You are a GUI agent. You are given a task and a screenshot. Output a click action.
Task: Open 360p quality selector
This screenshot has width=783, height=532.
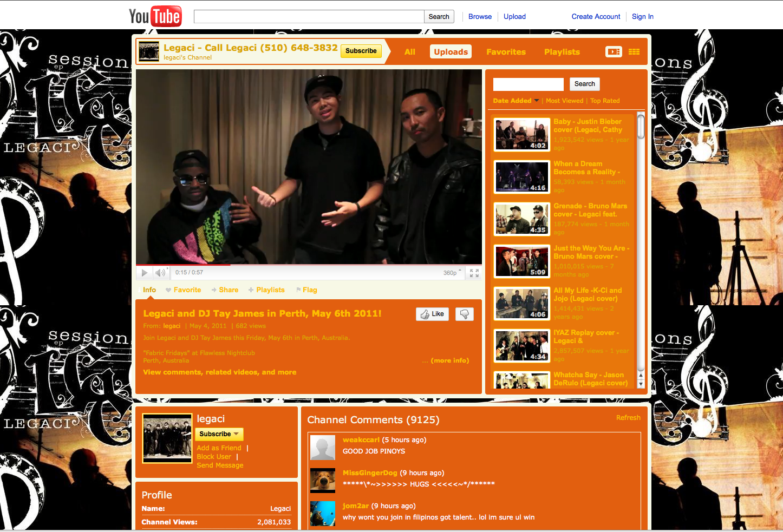pyautogui.click(x=452, y=273)
